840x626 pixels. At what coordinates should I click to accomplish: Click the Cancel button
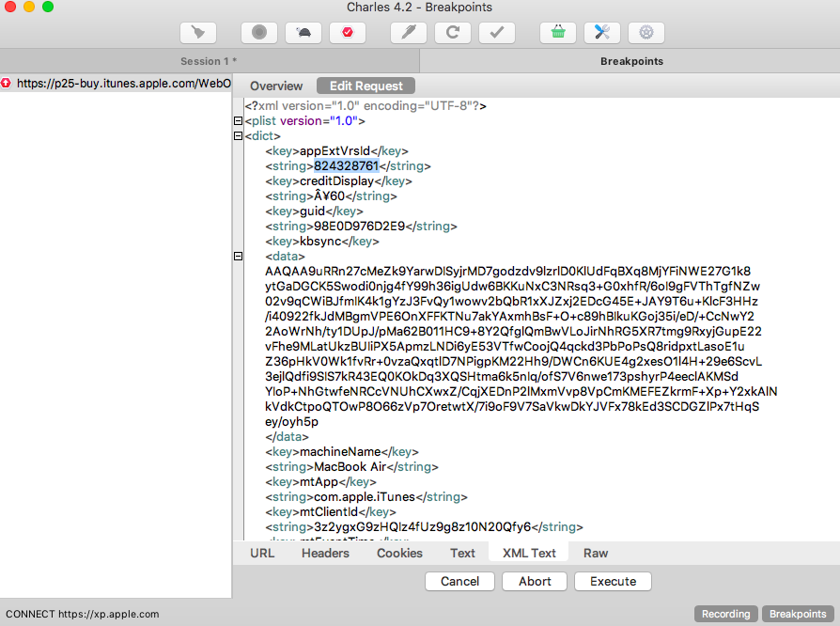pos(459,582)
